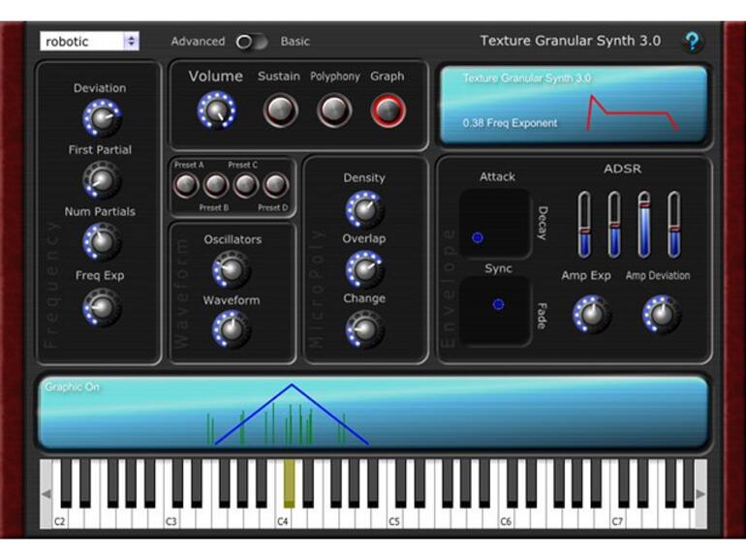Click the Freq Exp knob

point(103,307)
